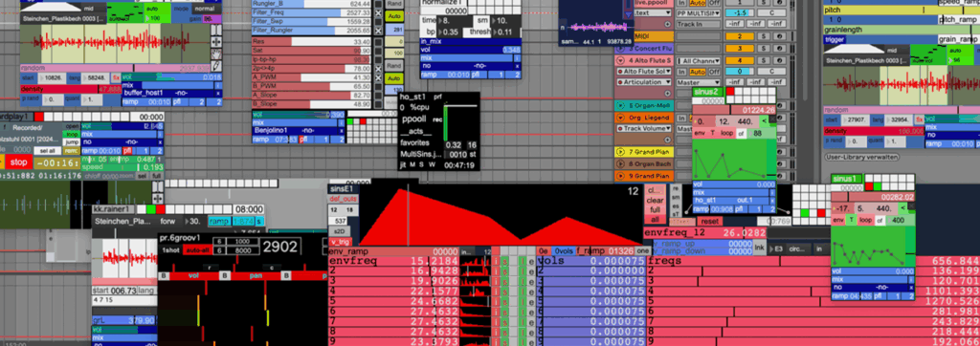The image size is (980, 346).
Task: Click the 1shot button in pr.6groov1
Action: click(x=170, y=249)
